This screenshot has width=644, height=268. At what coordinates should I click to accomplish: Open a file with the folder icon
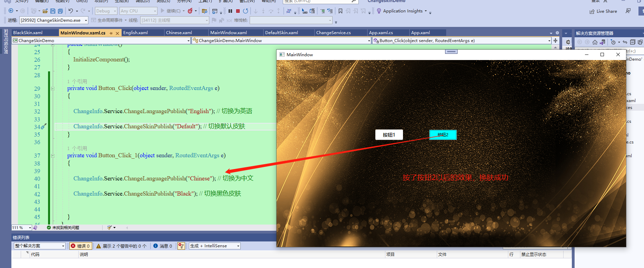(x=45, y=11)
